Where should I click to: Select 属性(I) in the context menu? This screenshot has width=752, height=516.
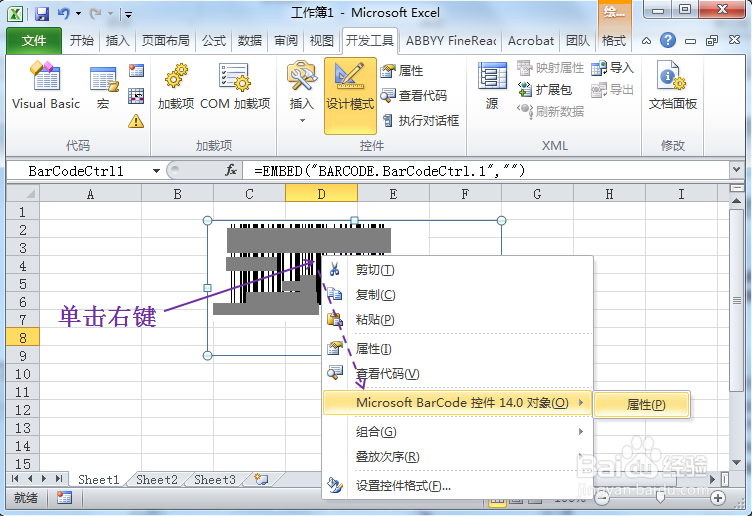click(458, 349)
